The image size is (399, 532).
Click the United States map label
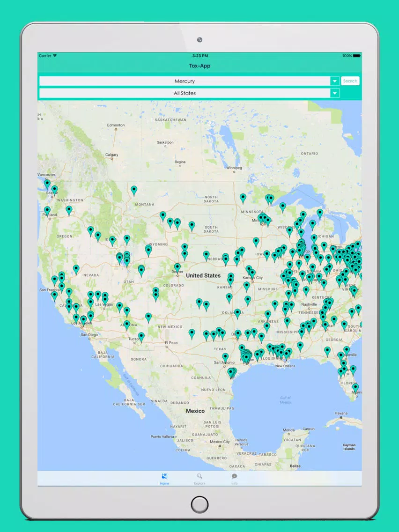pyautogui.click(x=203, y=275)
